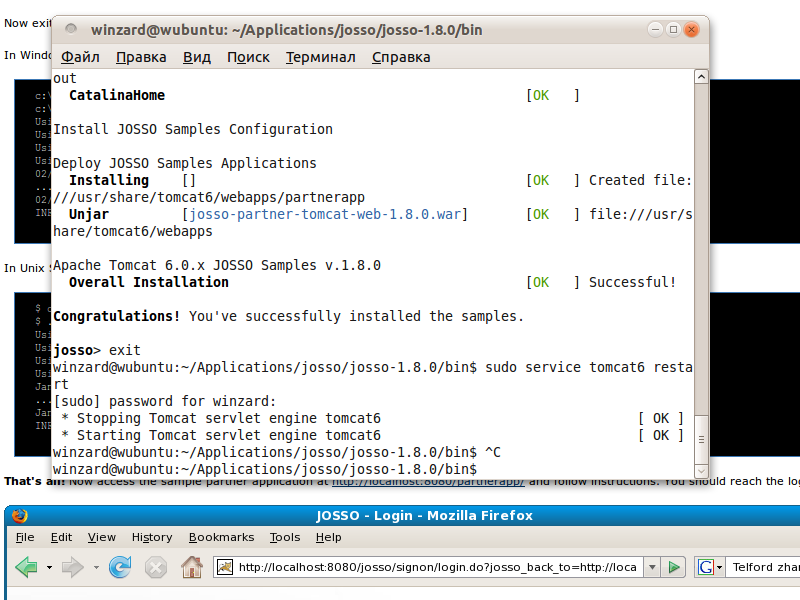Click Firefox Reload button

click(120, 567)
